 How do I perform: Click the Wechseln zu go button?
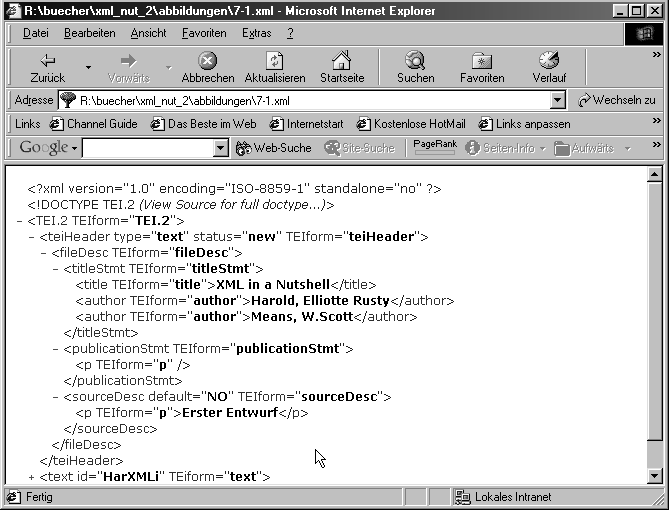pyautogui.click(x=616, y=100)
